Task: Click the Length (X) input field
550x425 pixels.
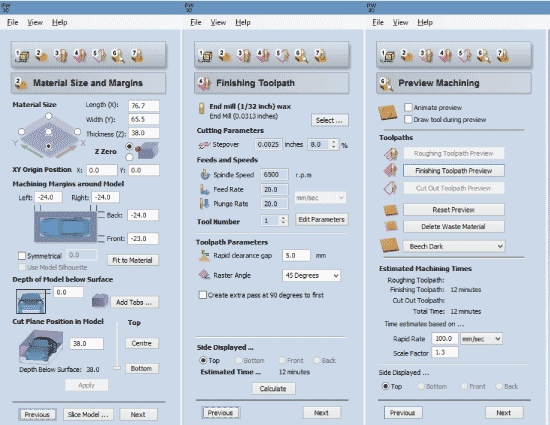Action: coord(144,106)
